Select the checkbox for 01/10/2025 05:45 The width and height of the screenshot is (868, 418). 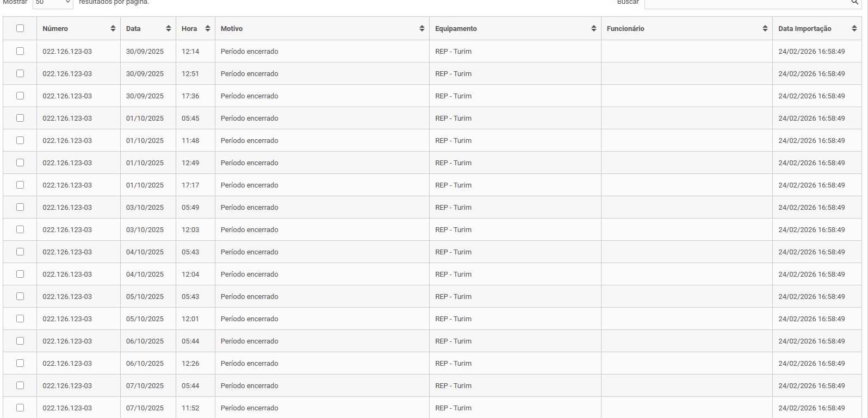20,118
